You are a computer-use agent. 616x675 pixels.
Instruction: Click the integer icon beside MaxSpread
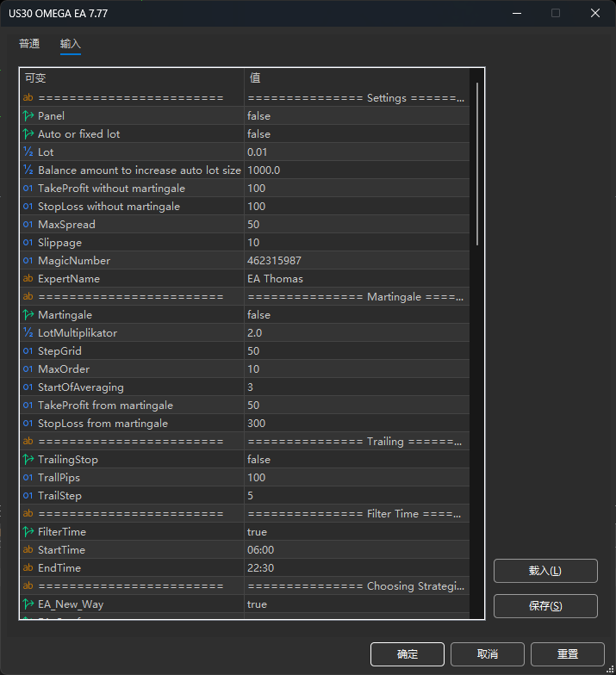click(x=28, y=225)
